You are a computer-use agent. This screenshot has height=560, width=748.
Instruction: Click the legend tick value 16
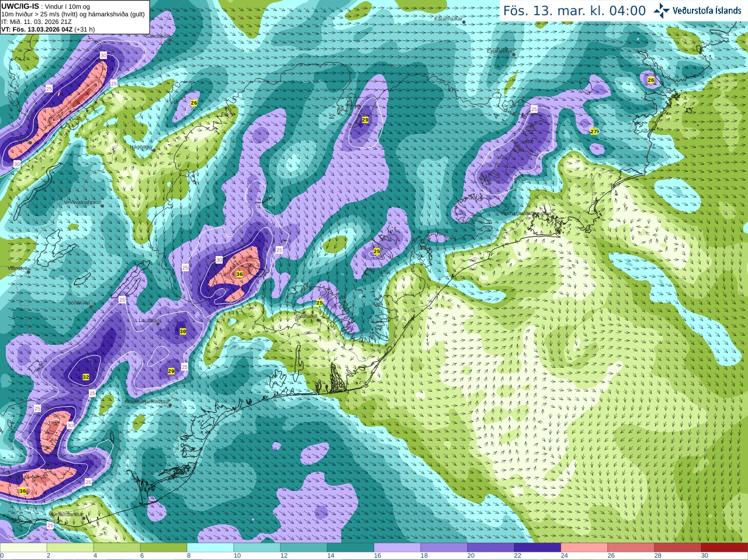tap(378, 556)
